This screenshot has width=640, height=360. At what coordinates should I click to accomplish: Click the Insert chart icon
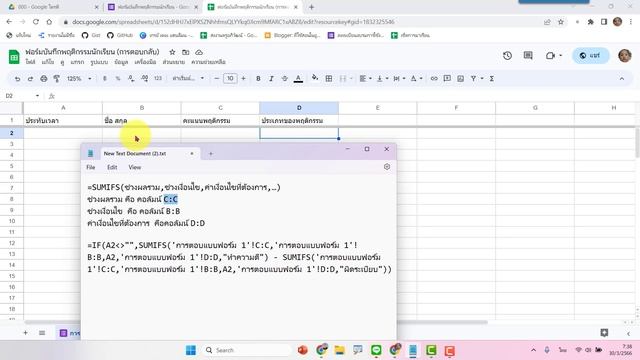point(460,79)
